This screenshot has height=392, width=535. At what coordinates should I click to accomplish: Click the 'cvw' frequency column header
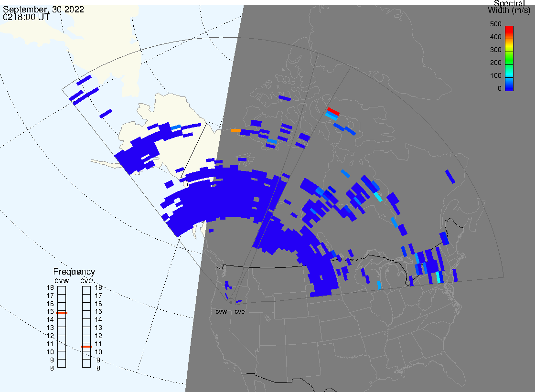62,281
